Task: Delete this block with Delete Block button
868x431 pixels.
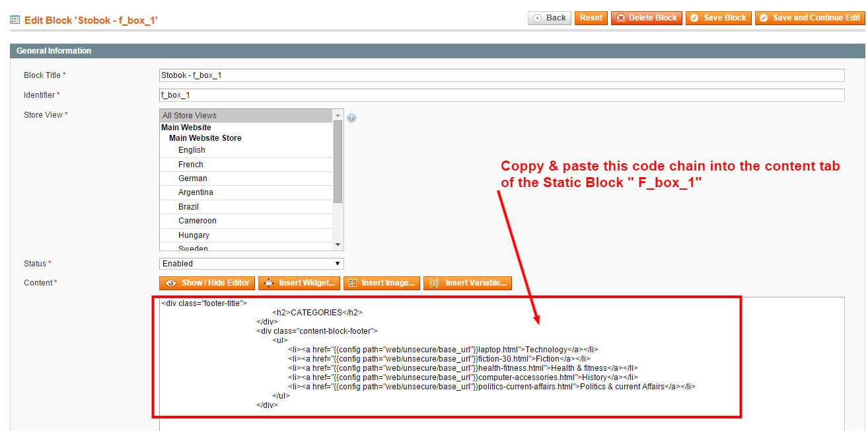Action: 646,18
